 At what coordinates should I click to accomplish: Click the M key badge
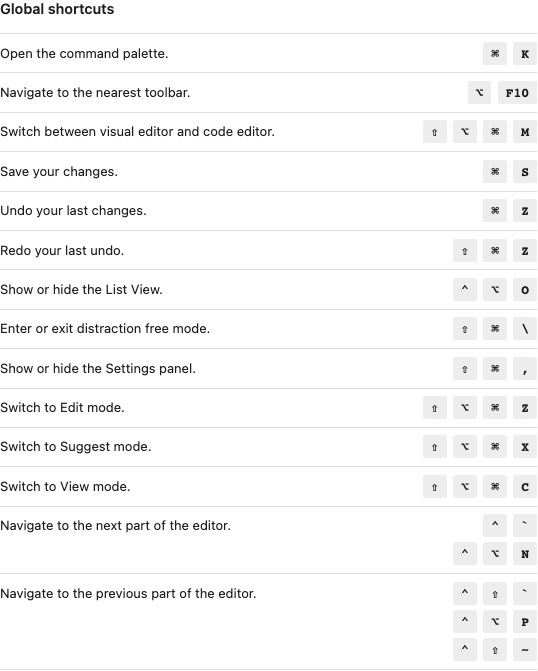pyautogui.click(x=525, y=132)
